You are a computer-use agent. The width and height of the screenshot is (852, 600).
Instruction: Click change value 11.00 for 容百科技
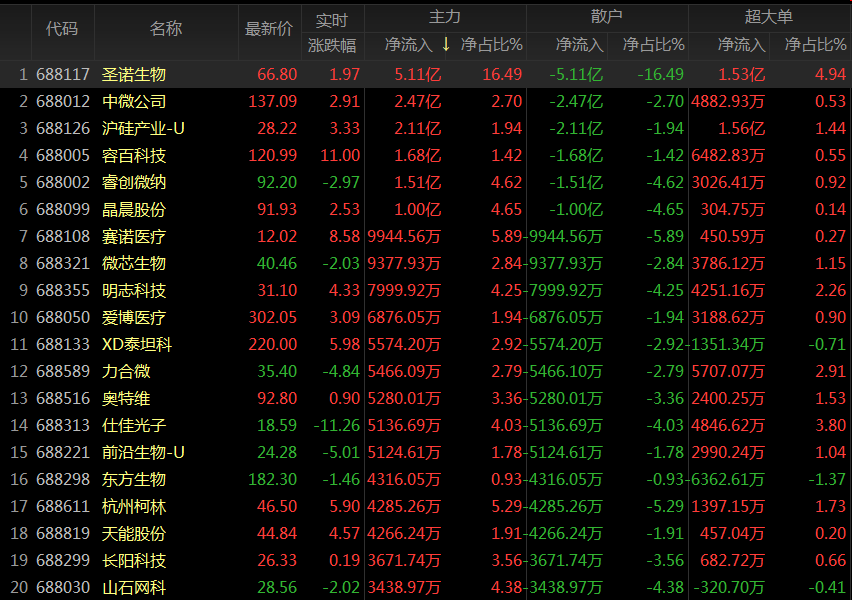[x=340, y=155]
